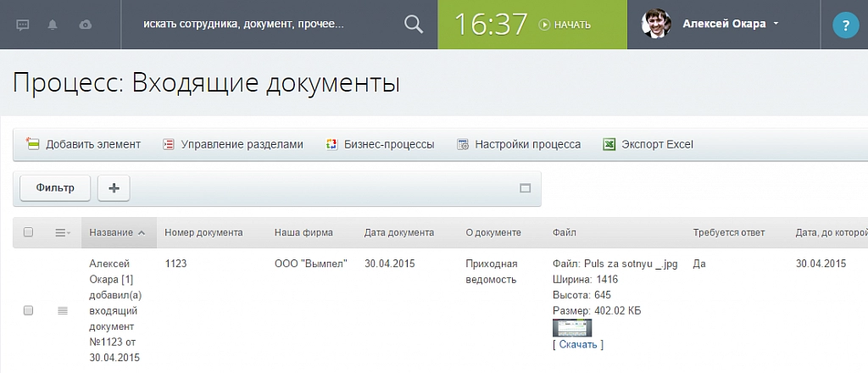Screen dimensions: 868x373
Task: Click Добавить элемент in the toolbar
Action: pyautogui.click(x=84, y=144)
